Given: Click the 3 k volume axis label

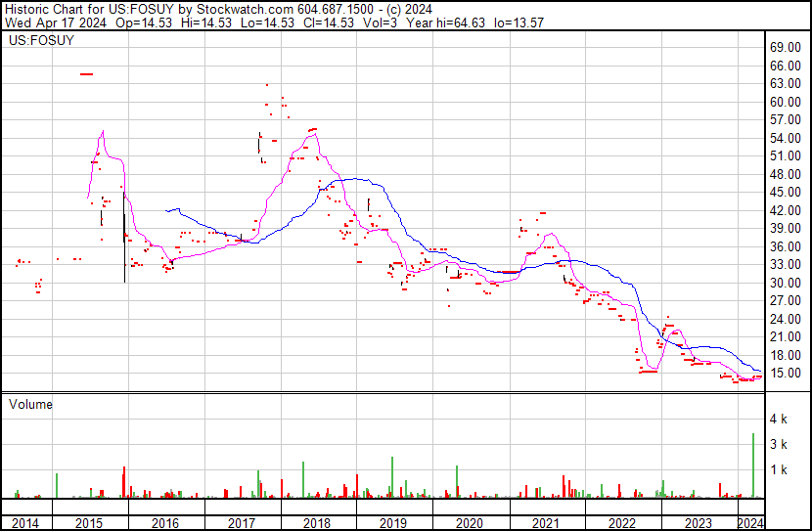Looking at the screenshot, I should [778, 444].
